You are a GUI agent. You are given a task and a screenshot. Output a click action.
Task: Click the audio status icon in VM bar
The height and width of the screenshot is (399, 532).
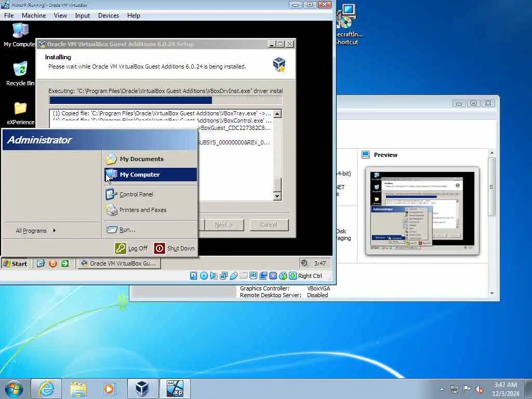pos(214,276)
